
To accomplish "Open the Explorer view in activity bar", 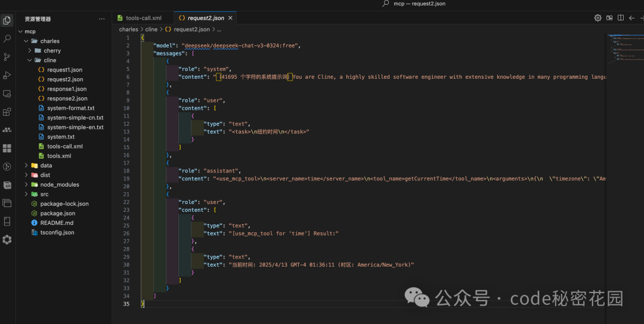I will point(7,20).
